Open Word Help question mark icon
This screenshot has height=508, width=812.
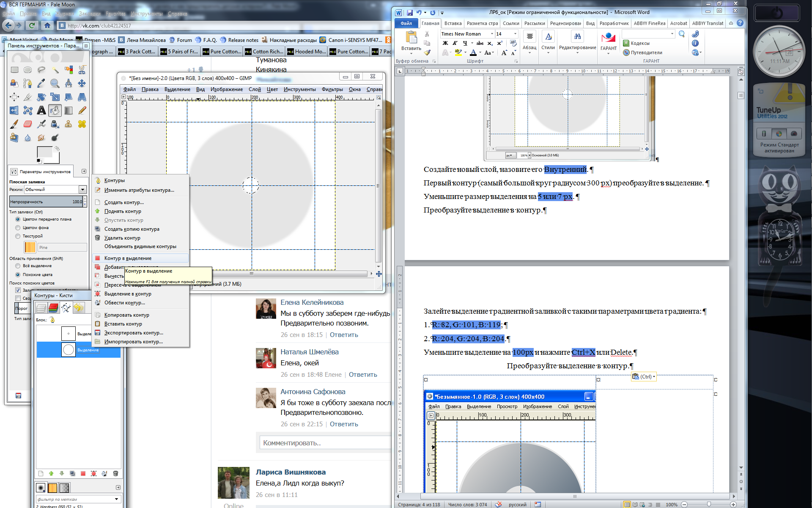click(740, 23)
